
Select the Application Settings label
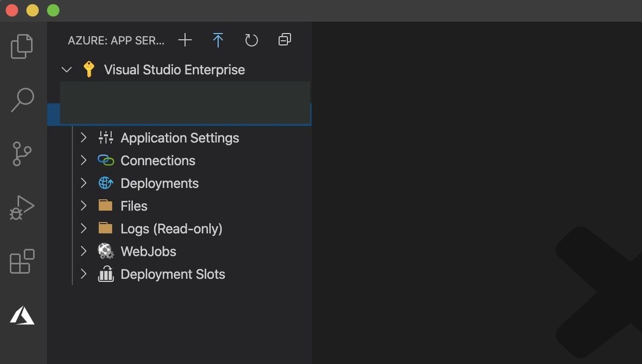180,138
